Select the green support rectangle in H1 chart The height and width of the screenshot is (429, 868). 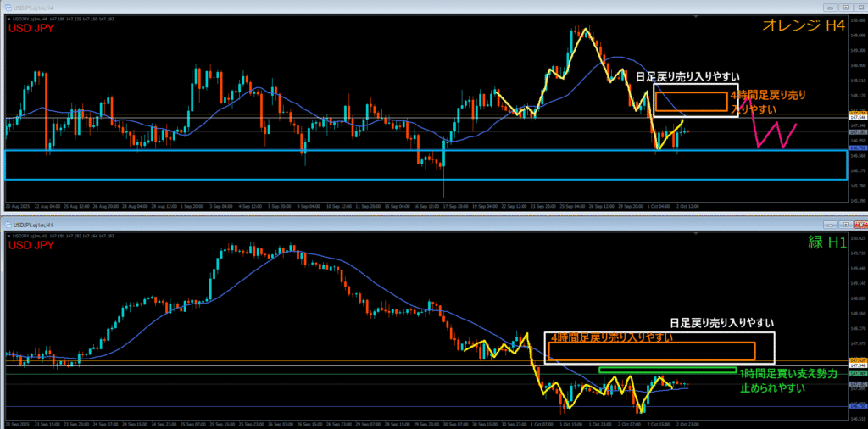pyautogui.click(x=666, y=370)
